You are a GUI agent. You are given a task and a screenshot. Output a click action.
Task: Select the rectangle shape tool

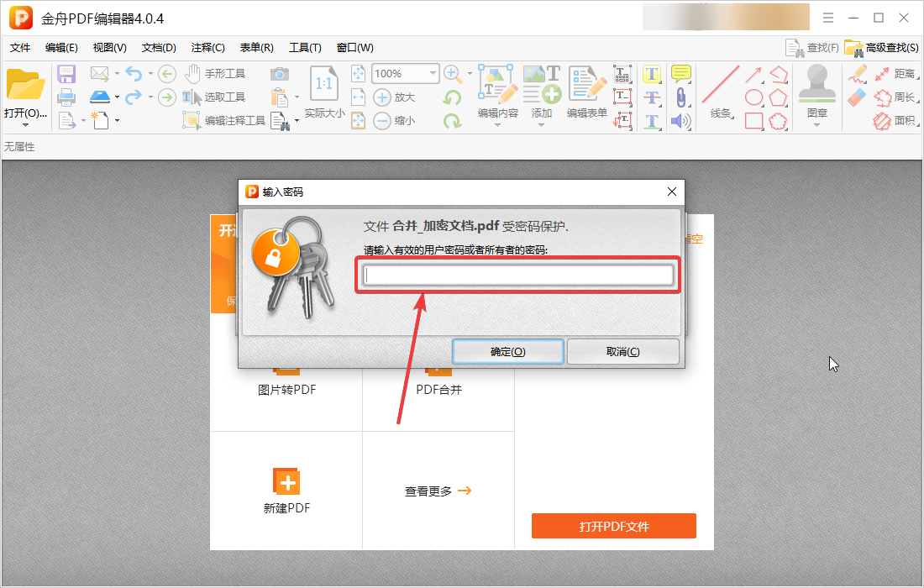754,121
